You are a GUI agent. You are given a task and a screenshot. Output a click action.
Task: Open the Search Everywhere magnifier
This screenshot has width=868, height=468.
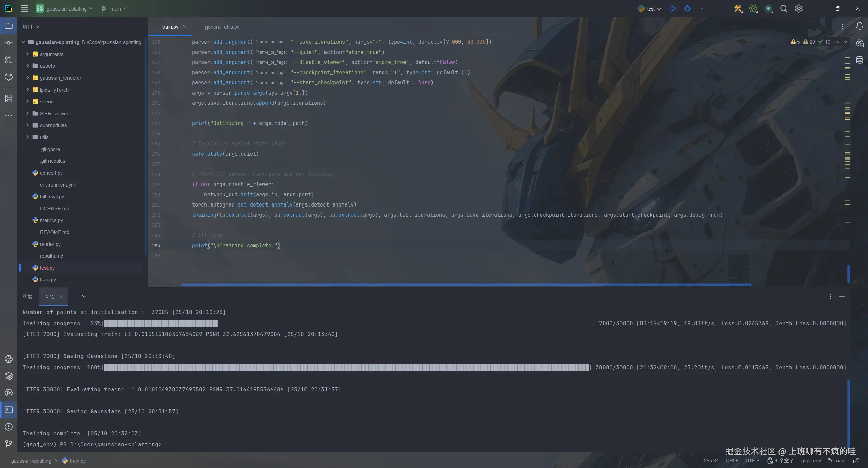click(784, 9)
